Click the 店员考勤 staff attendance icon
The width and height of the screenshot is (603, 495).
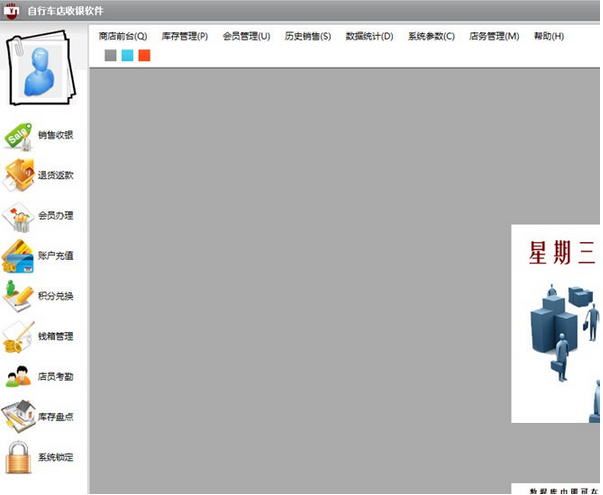18,376
